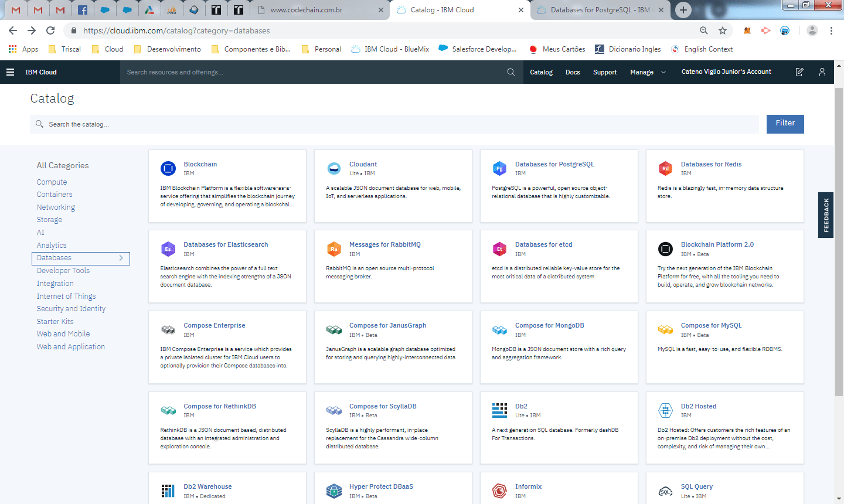The height and width of the screenshot is (504, 844).
Task: Select the Analytics category
Action: (52, 246)
